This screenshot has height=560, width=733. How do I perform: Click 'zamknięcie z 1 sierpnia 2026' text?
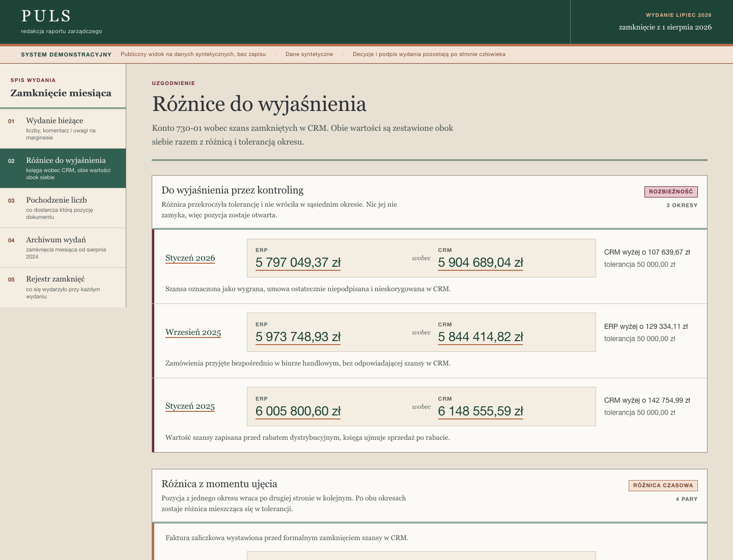665,27
